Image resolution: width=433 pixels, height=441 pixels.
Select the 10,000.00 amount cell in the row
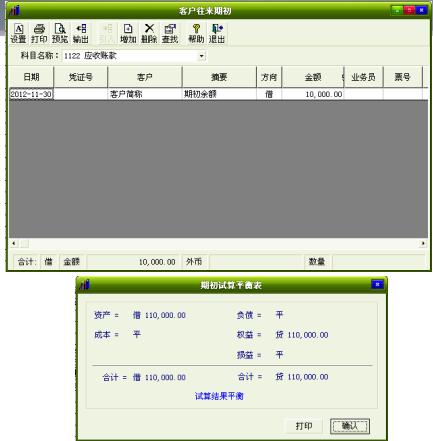313,94
